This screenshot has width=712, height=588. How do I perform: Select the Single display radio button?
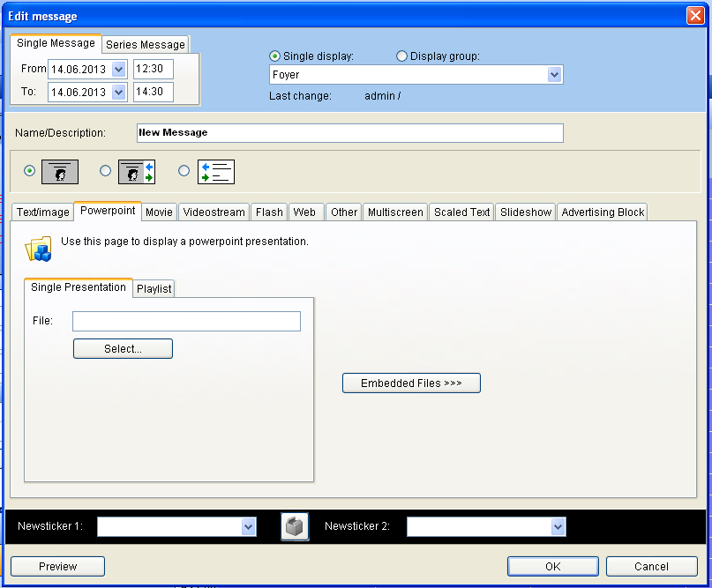[274, 56]
